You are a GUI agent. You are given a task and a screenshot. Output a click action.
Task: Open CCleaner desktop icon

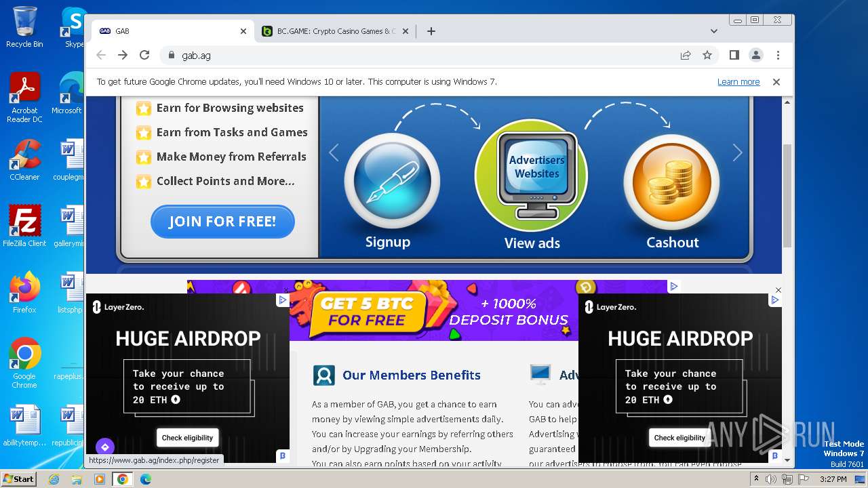click(24, 160)
